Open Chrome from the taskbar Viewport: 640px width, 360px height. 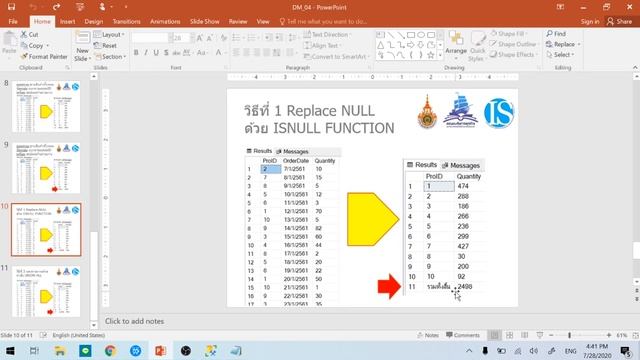point(110,351)
